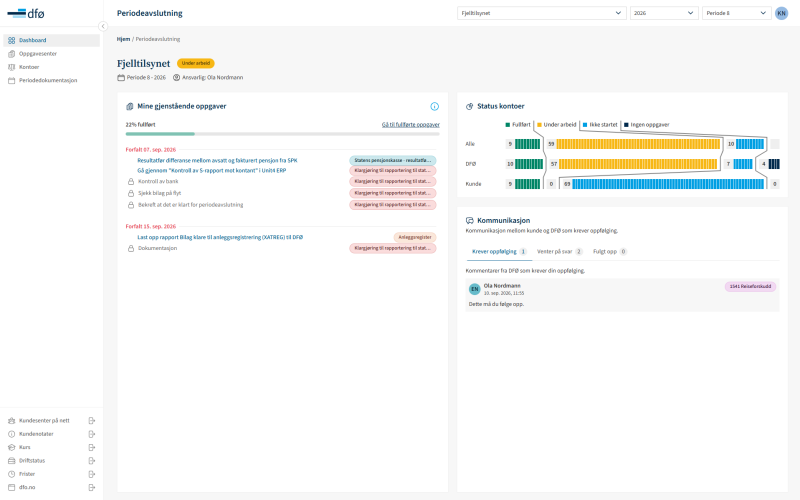This screenshot has width=800, height=500.
Task: Open the 2026 year dropdown
Action: 664,13
